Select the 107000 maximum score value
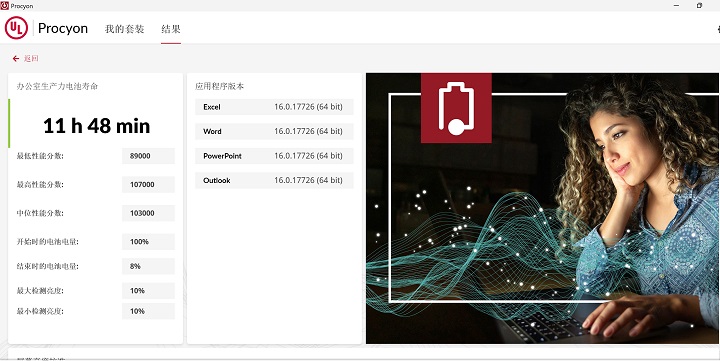The image size is (720, 361). coord(148,185)
